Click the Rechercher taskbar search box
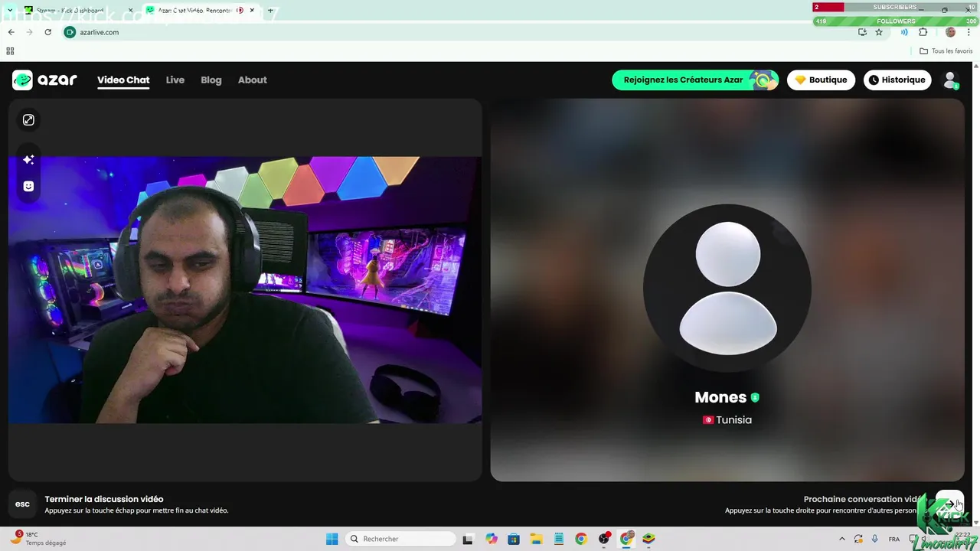Image resolution: width=980 pixels, height=551 pixels. click(400, 539)
